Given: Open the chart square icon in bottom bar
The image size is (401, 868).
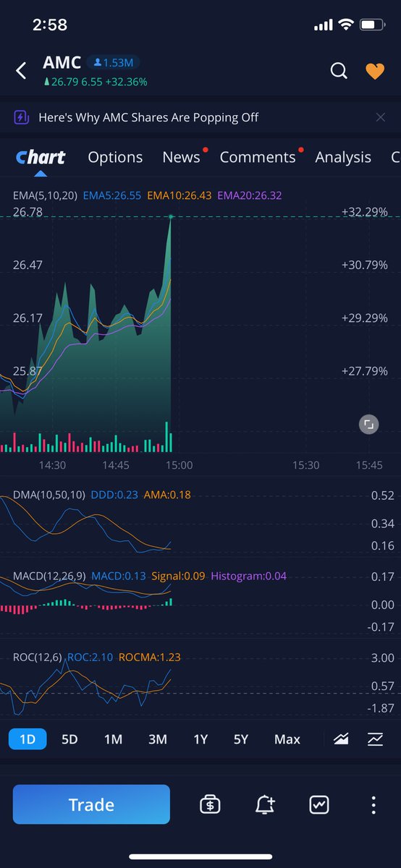Looking at the screenshot, I should coord(318,804).
